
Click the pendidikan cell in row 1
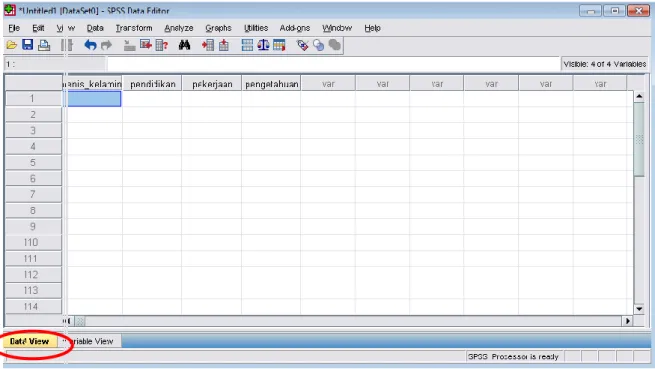pos(152,99)
